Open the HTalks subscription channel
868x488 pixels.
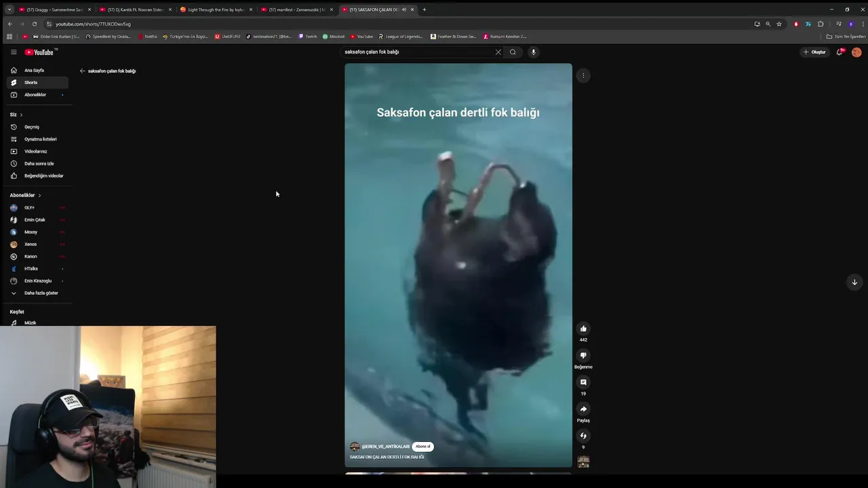[x=37, y=268]
